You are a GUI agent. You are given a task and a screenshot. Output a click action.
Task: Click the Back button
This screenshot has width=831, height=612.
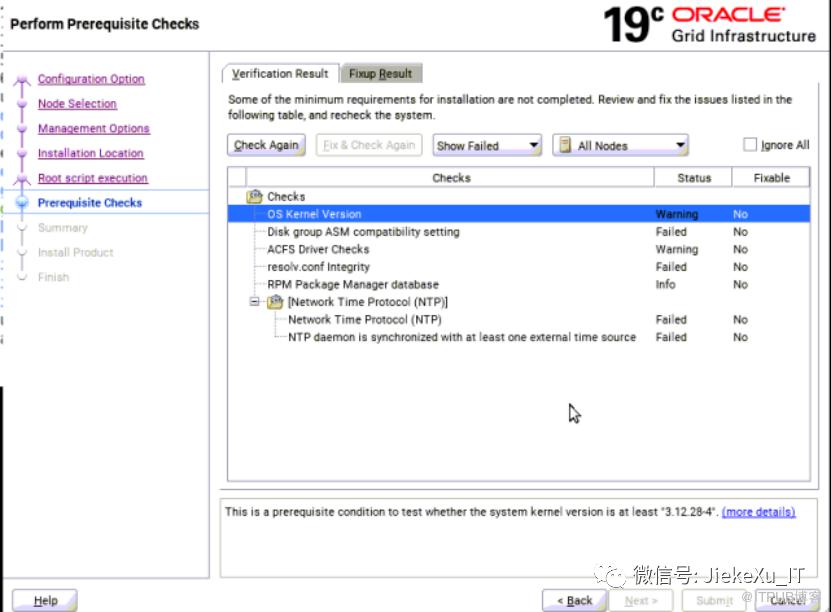tap(574, 600)
